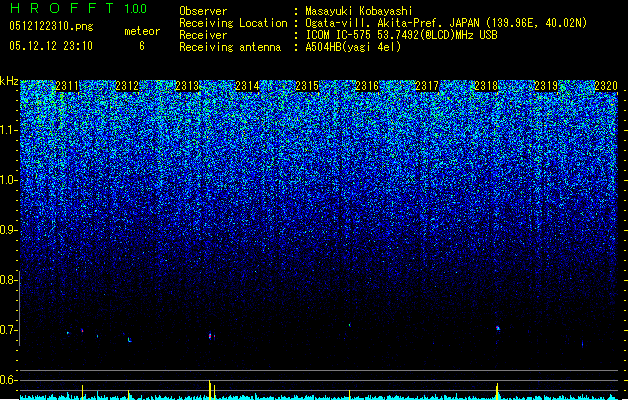Click the 2319 time marker
The height and width of the screenshot is (400, 629).
tap(546, 86)
